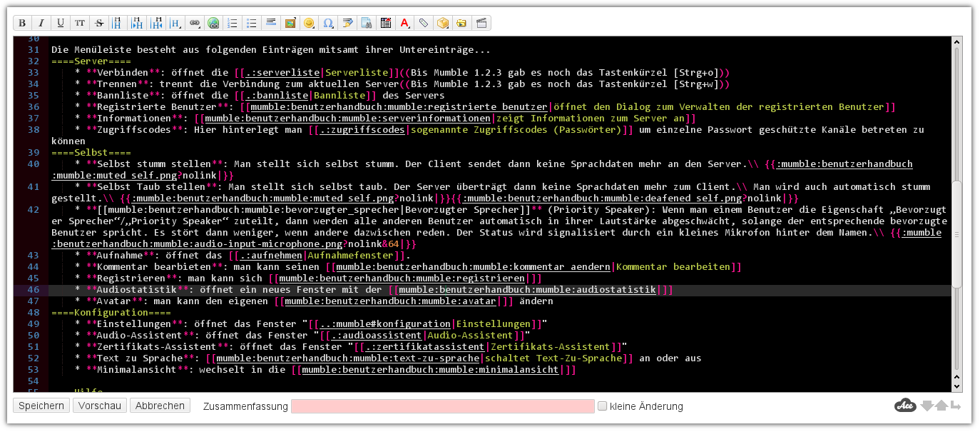Click the word Einstellungen in bold on line 49
This screenshot has width=980, height=432.
tap(134, 324)
